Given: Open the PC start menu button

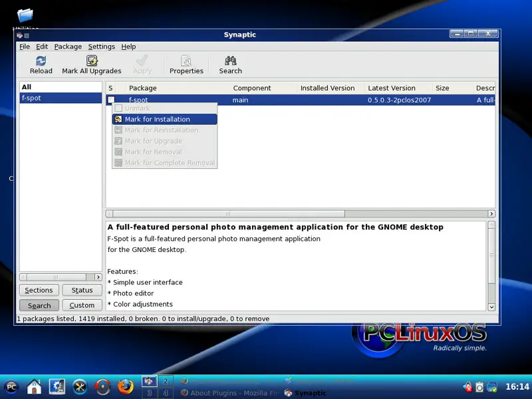Looking at the screenshot, I should (11, 387).
